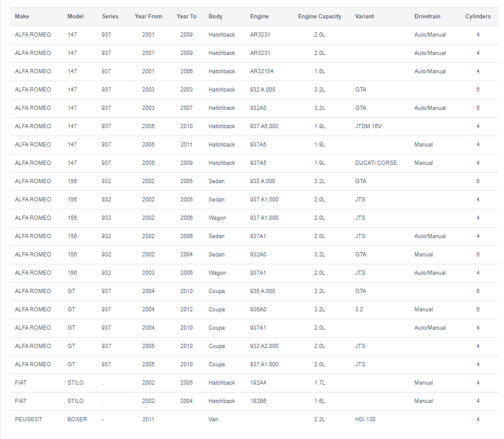Click the Year From column header
504x439 pixels.
tap(148, 16)
